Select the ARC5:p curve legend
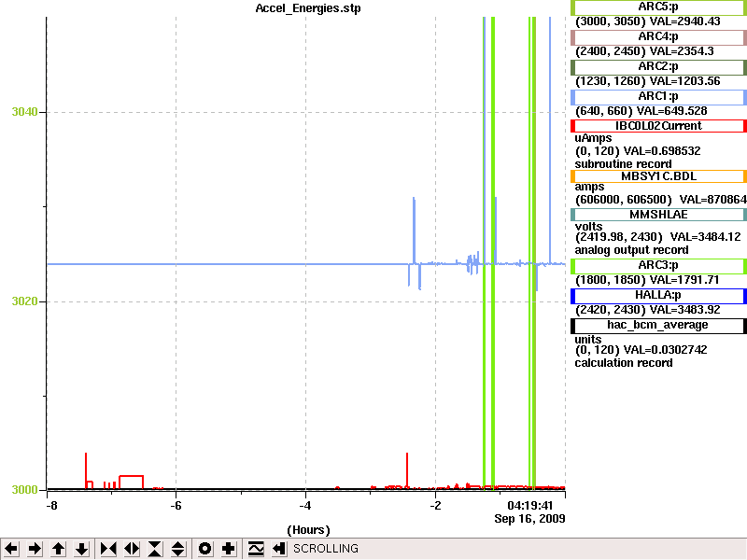This screenshot has height=560, width=747. coord(658,7)
